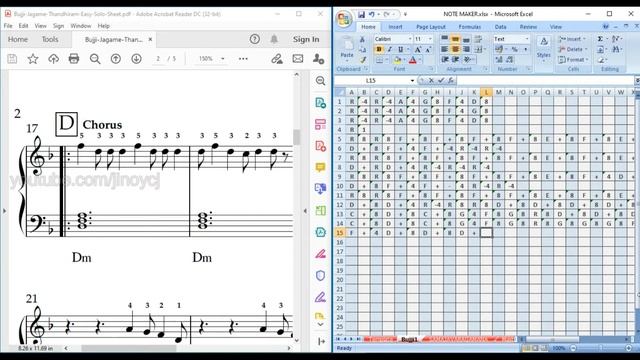Open the Calibri font name dropdown

point(410,39)
